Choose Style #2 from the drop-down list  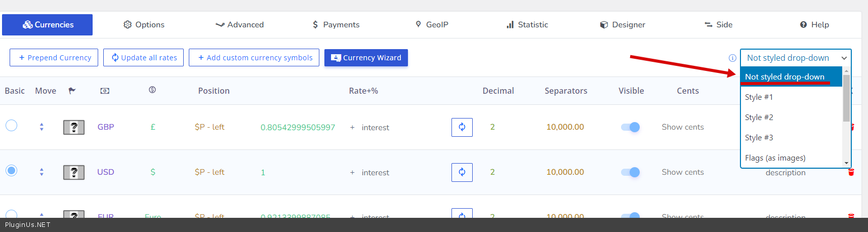[759, 118]
